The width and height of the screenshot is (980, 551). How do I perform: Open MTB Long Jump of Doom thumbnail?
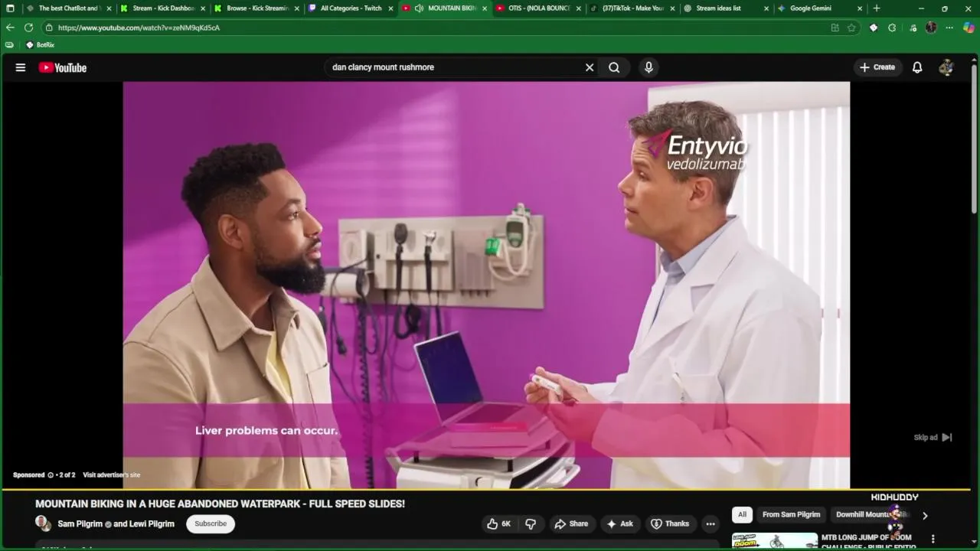tap(774, 541)
